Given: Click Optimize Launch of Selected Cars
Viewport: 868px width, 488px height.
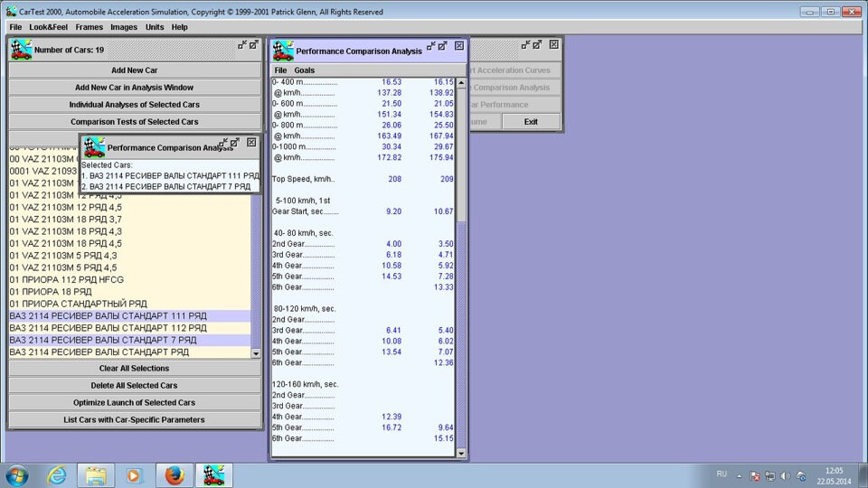Looking at the screenshot, I should [135, 403].
